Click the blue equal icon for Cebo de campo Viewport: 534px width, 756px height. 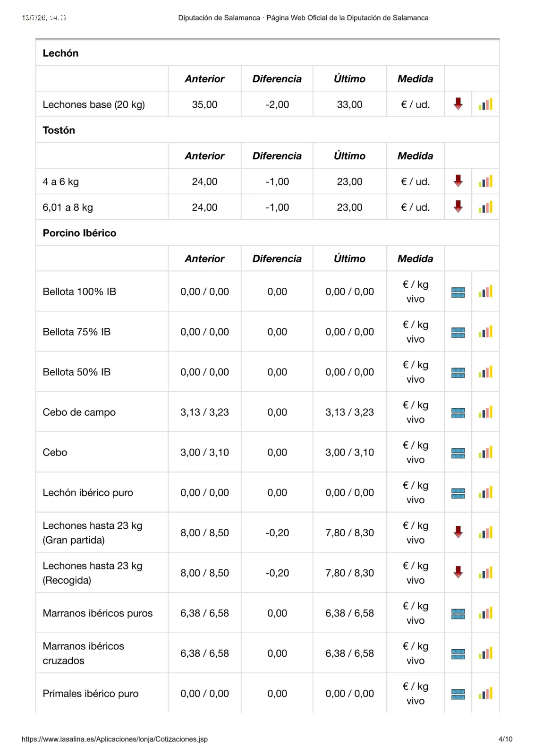click(458, 413)
